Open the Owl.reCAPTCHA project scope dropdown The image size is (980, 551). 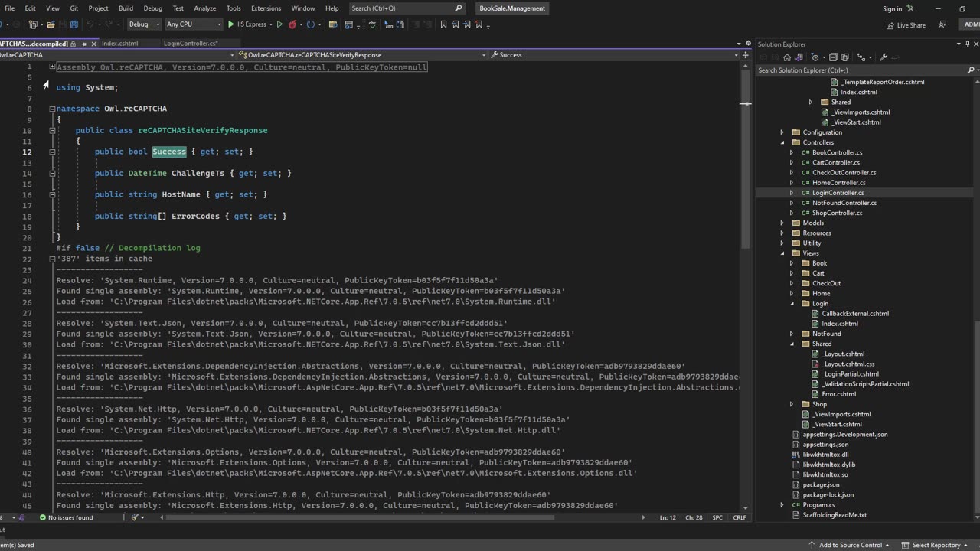(232, 55)
